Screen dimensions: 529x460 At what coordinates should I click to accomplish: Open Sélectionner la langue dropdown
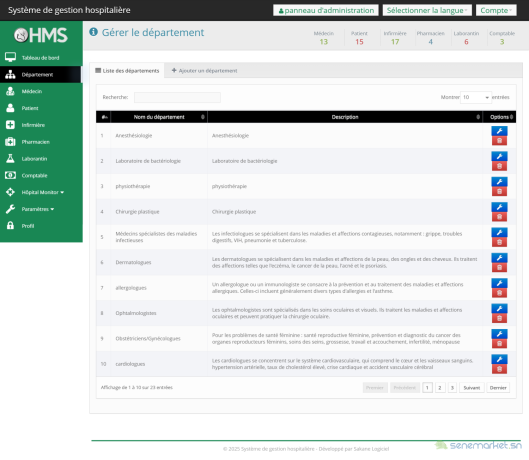[427, 10]
